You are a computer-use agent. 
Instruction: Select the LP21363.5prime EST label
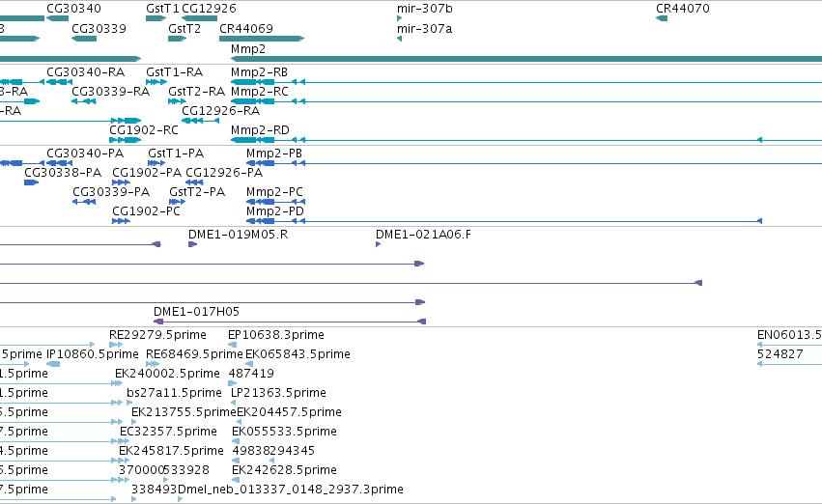pyautogui.click(x=278, y=393)
